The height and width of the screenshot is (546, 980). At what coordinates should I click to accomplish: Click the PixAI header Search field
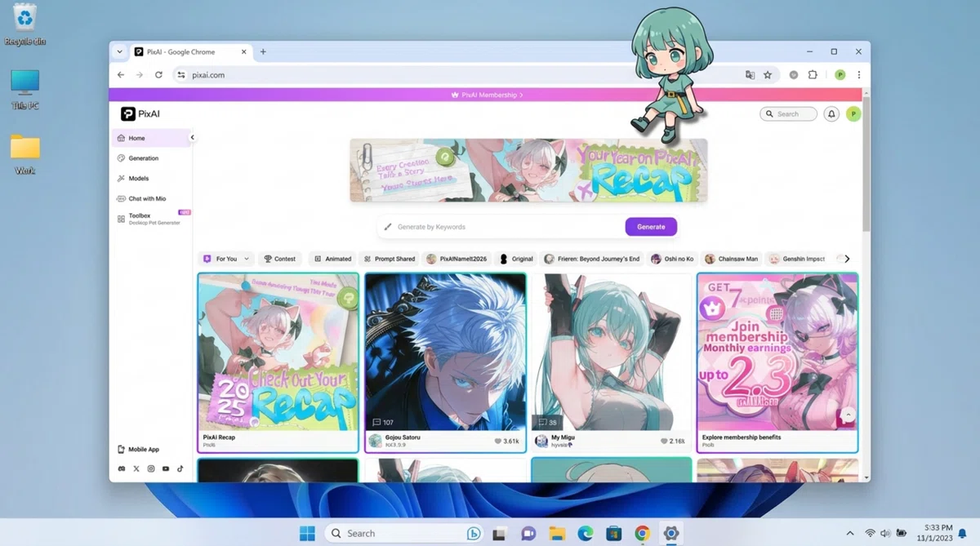click(x=788, y=114)
